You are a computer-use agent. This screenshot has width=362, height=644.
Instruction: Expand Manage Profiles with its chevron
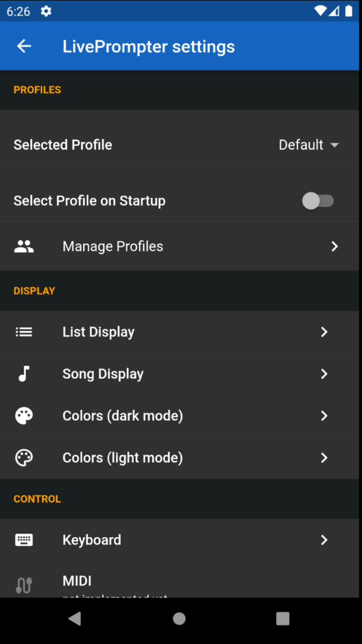(x=334, y=247)
